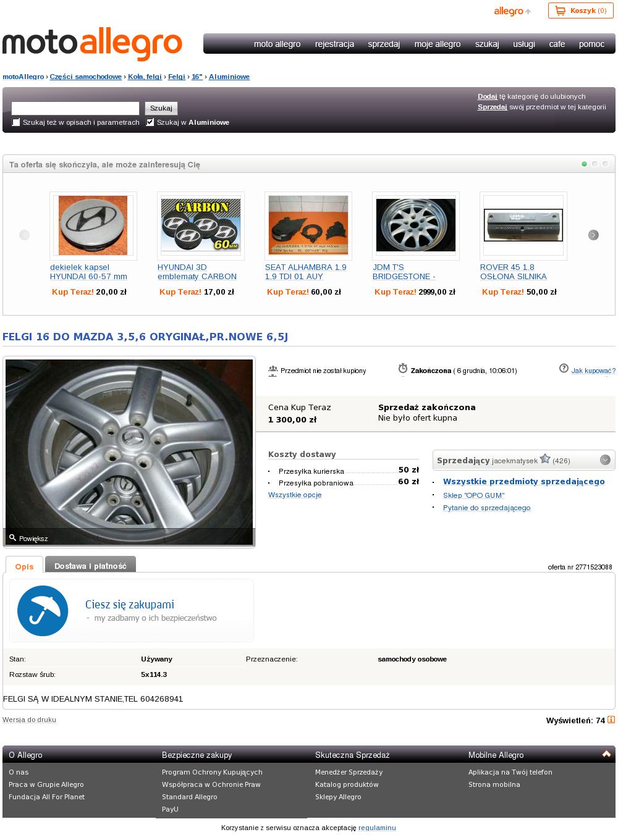Open the 'cafe' menu item
Screen dimensions: 618x840
coord(557,44)
